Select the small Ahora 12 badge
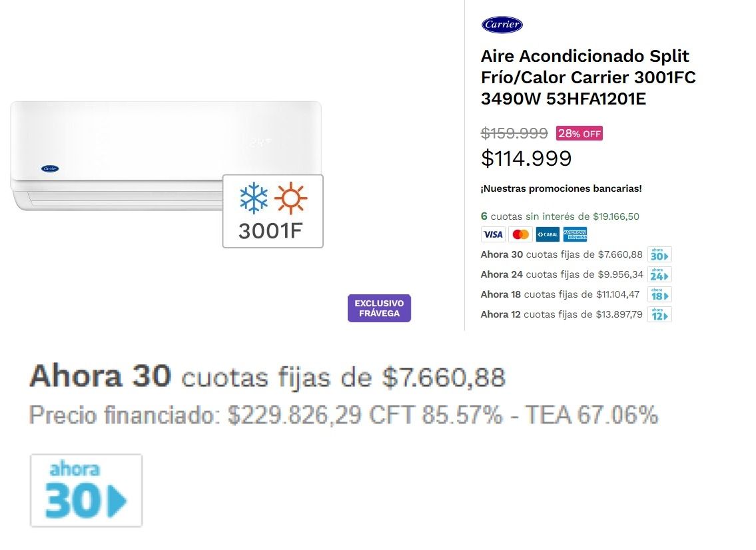 coord(659,315)
